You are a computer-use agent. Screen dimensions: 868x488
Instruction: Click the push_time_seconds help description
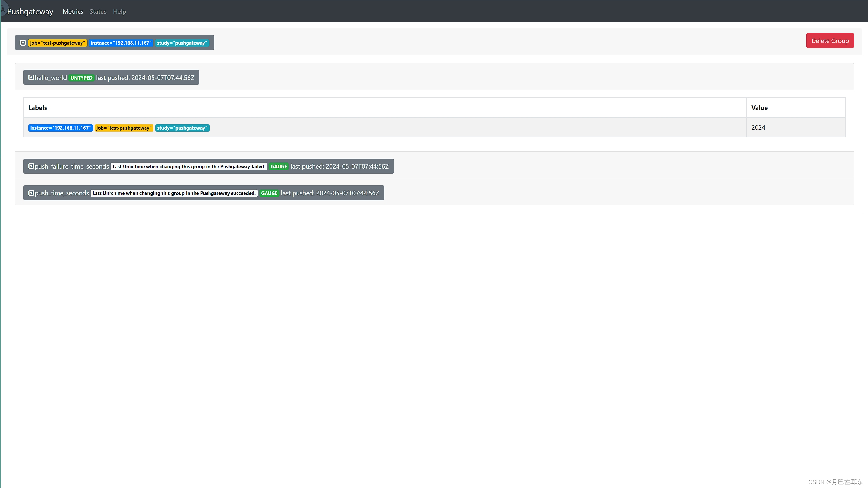174,193
